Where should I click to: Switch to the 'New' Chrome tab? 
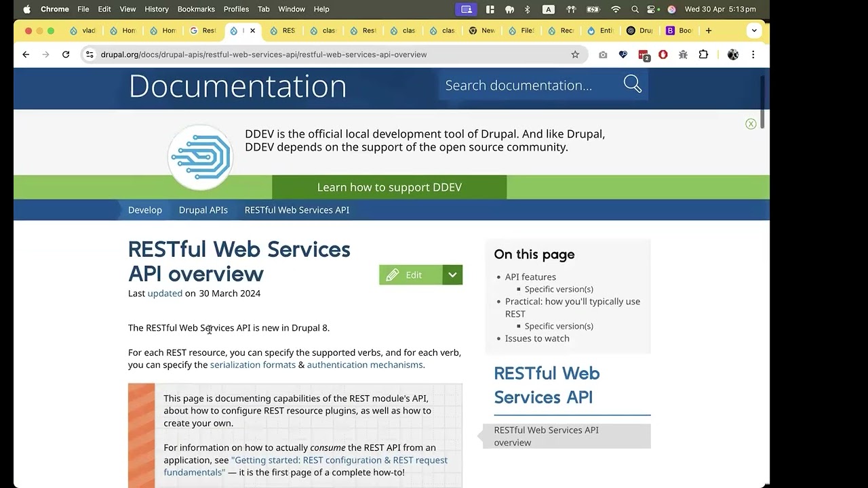point(482,30)
